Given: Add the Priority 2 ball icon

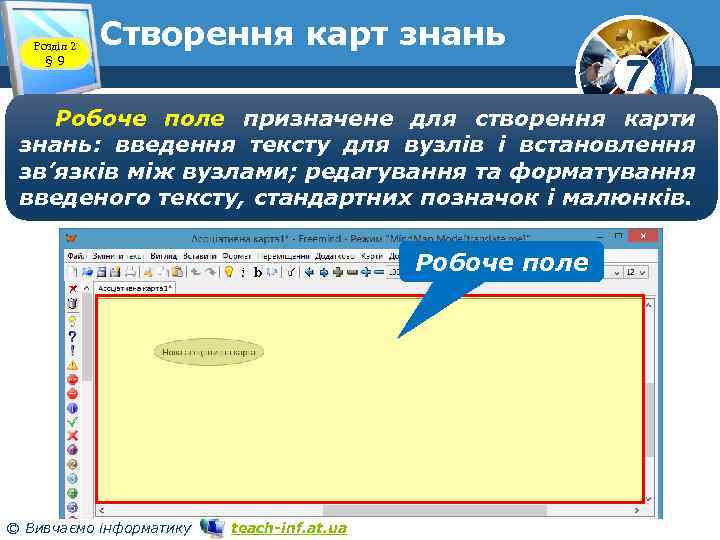Looking at the screenshot, I should pos(73,464).
